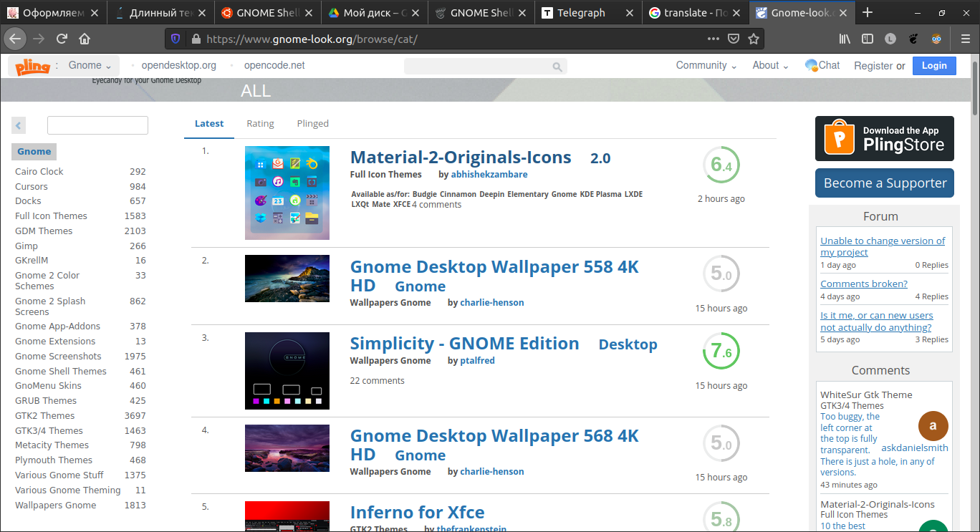This screenshot has width=980, height=532.
Task: Click the site search field
Action: pyautogui.click(x=486, y=67)
